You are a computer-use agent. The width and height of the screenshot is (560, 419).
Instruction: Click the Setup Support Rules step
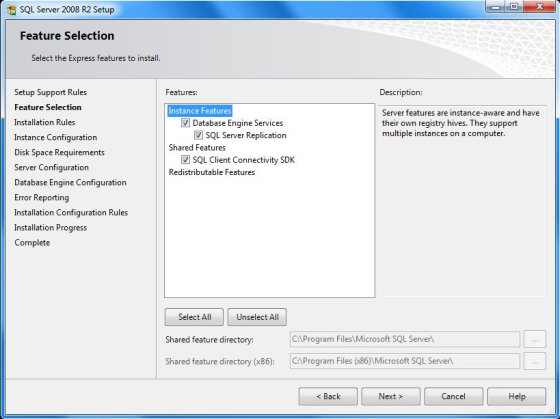tap(50, 92)
